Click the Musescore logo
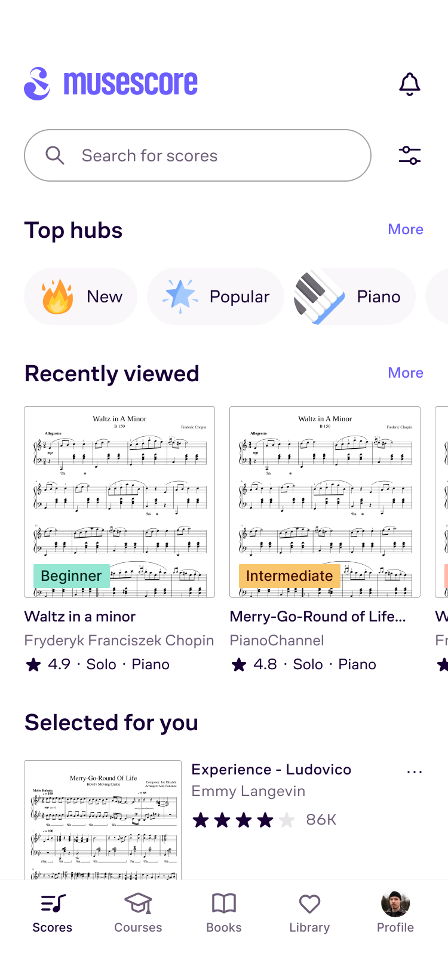 [x=111, y=84]
